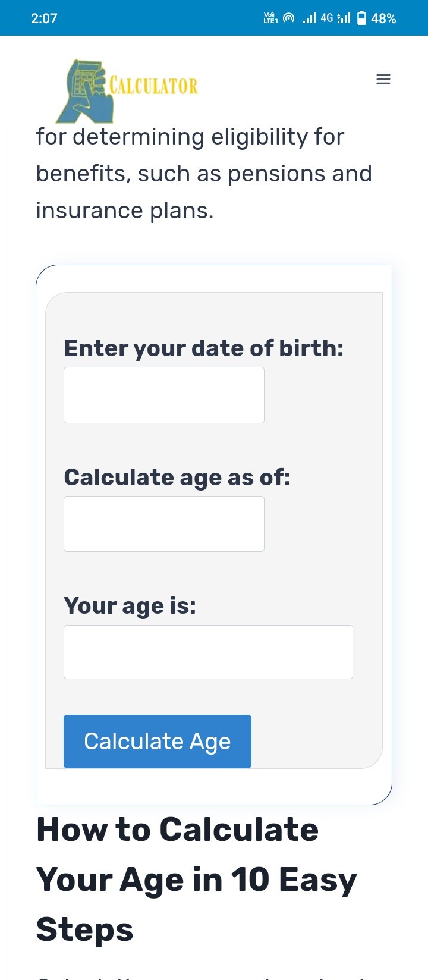Tap the 'How to Calculate Your Age' heading
428x980 pixels.
pos(196,879)
